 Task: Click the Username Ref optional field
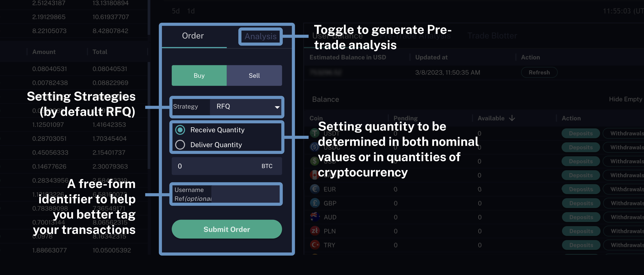coord(245,194)
